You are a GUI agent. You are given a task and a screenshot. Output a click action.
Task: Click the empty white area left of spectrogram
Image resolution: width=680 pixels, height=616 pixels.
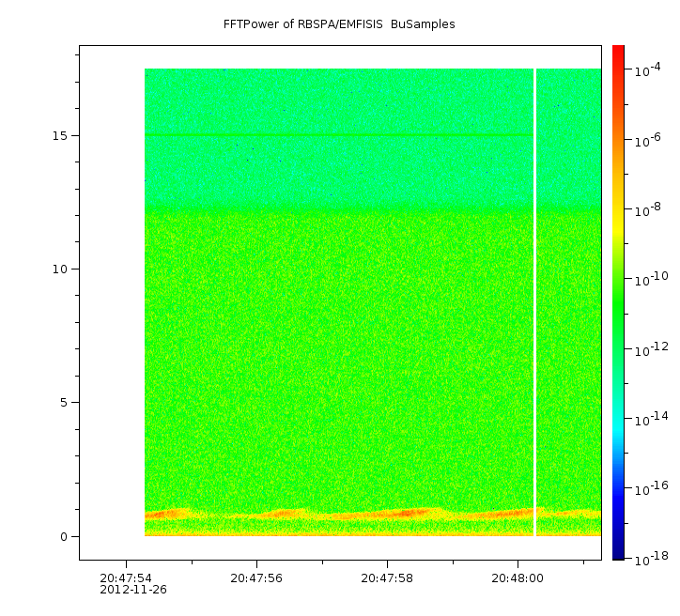point(112,300)
